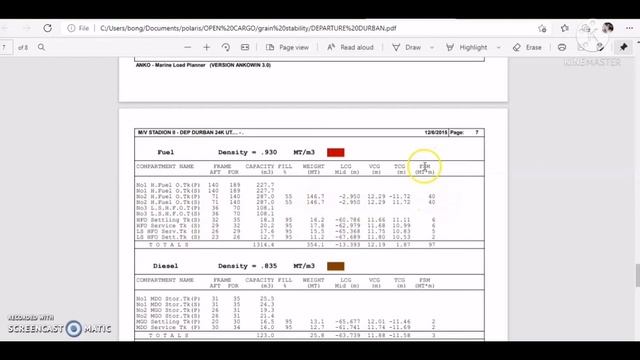Click the site information icon beside File
The image size is (640, 360).
click(71, 28)
